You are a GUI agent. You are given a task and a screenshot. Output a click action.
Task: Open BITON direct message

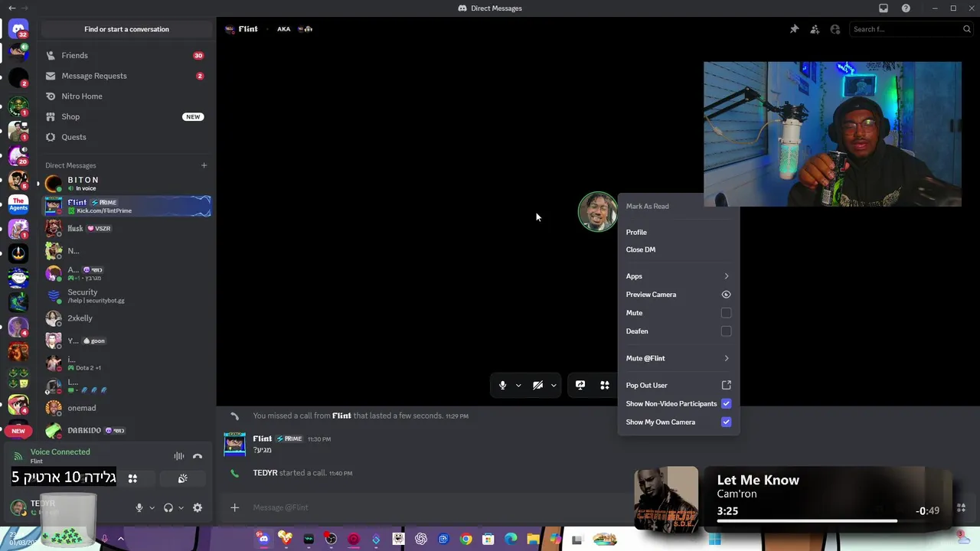pyautogui.click(x=126, y=184)
